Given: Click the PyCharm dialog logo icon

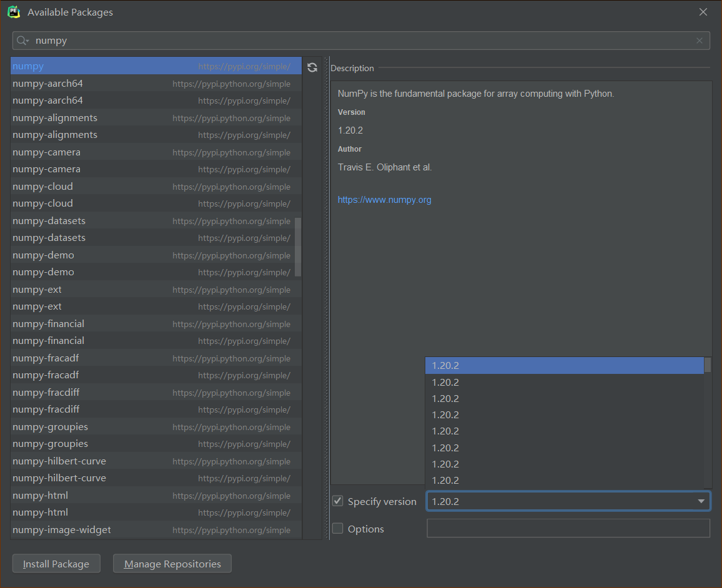Looking at the screenshot, I should 14,11.
